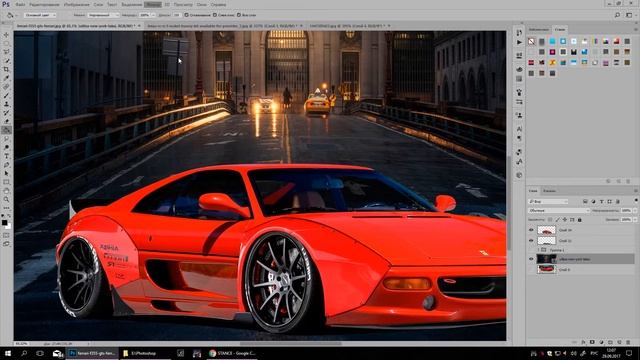Open Windows Task View button
This screenshot has width=640, height=360.
coord(40,353)
